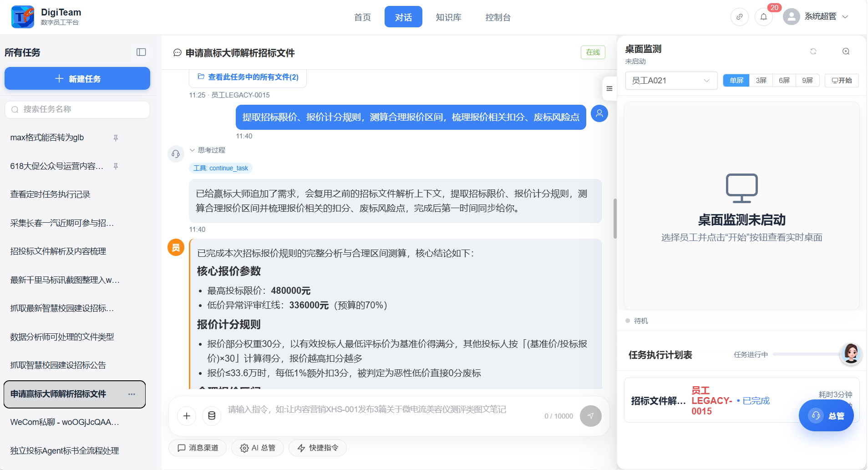Click the task progress bar
868x470 pixels.
pyautogui.click(x=806, y=354)
